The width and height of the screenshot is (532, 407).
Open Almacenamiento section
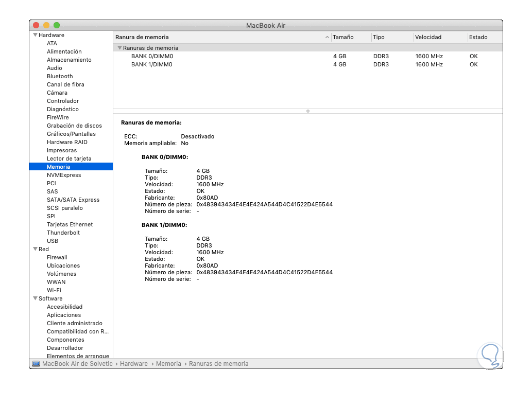69,60
